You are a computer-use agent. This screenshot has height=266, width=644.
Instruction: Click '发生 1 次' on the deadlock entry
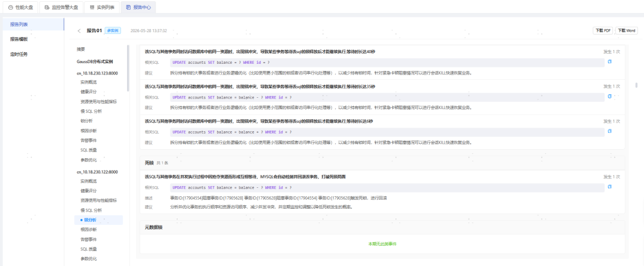point(612,177)
